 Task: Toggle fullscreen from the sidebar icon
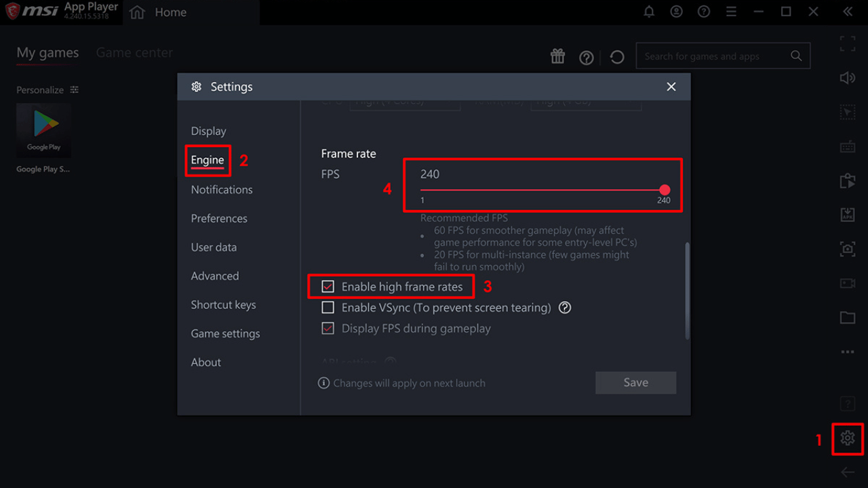coord(848,43)
